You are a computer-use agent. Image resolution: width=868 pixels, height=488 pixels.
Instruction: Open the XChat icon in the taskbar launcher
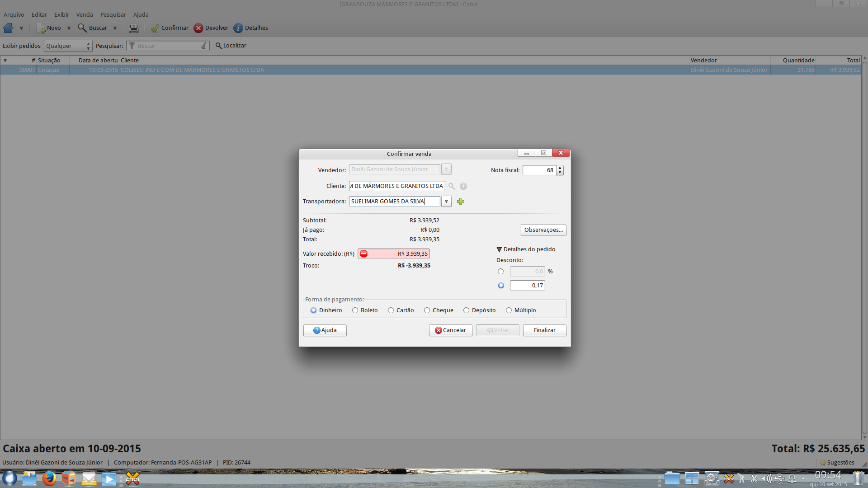(132, 479)
